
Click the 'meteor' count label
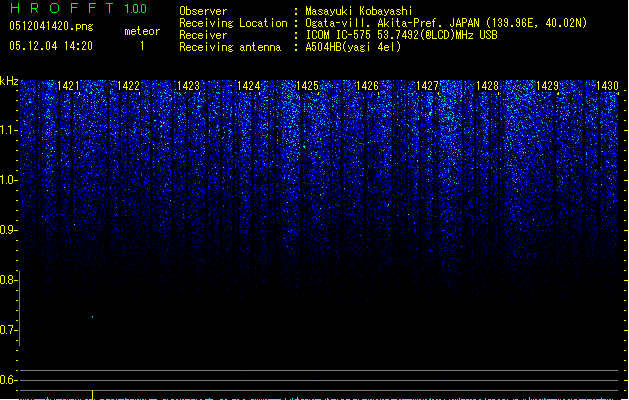pyautogui.click(x=142, y=31)
